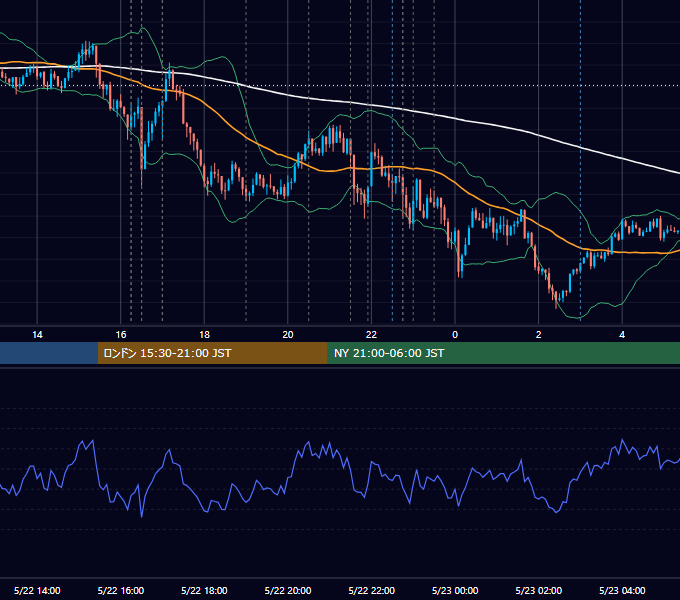Click the hour label 4 on price chart axis
This screenshot has height=600, width=680.
tap(622, 335)
